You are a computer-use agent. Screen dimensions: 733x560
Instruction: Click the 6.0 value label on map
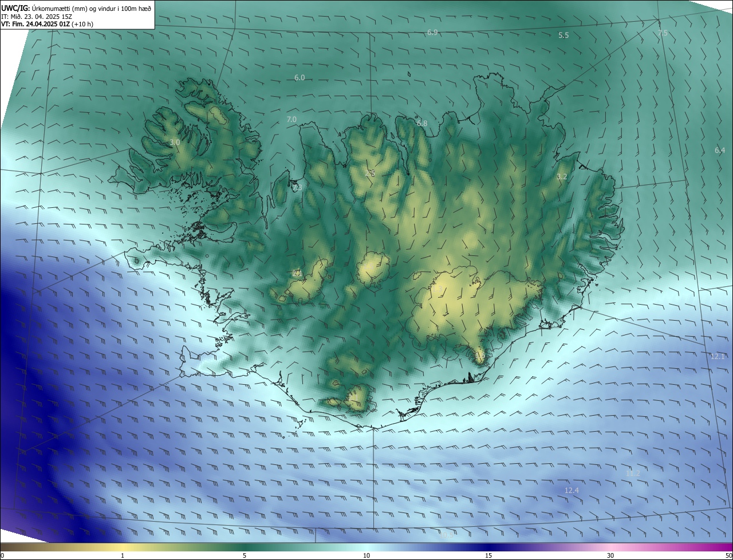pyautogui.click(x=299, y=78)
